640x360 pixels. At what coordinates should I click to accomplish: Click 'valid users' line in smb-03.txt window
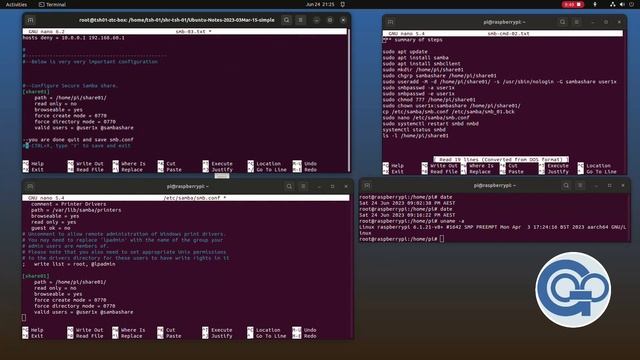coord(84,128)
